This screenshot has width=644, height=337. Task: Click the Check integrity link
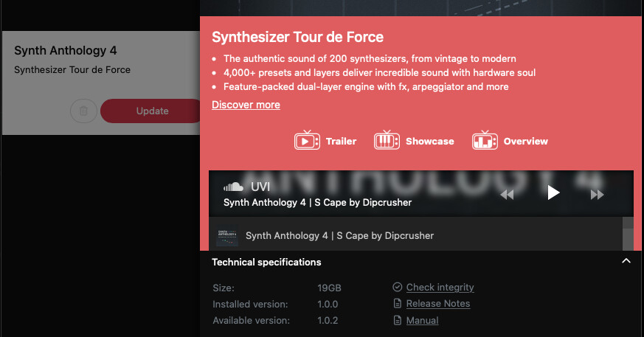[440, 288]
